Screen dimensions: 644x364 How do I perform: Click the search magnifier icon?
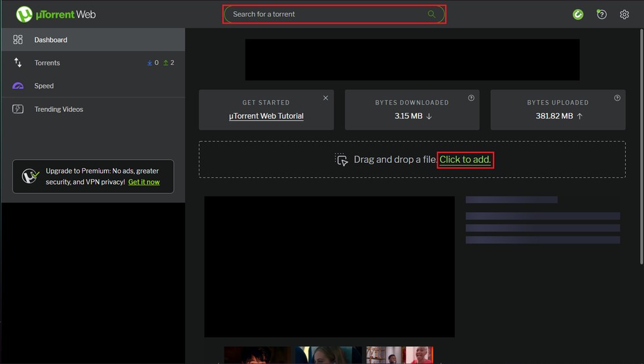tap(431, 14)
